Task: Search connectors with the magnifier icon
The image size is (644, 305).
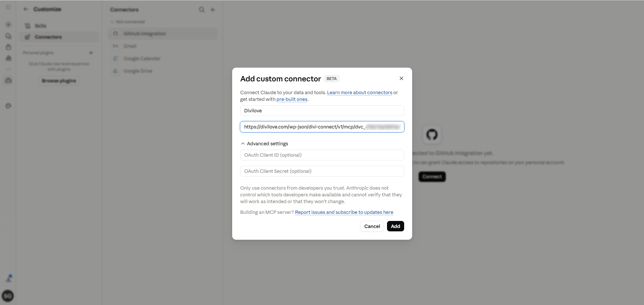Action: 201,10
